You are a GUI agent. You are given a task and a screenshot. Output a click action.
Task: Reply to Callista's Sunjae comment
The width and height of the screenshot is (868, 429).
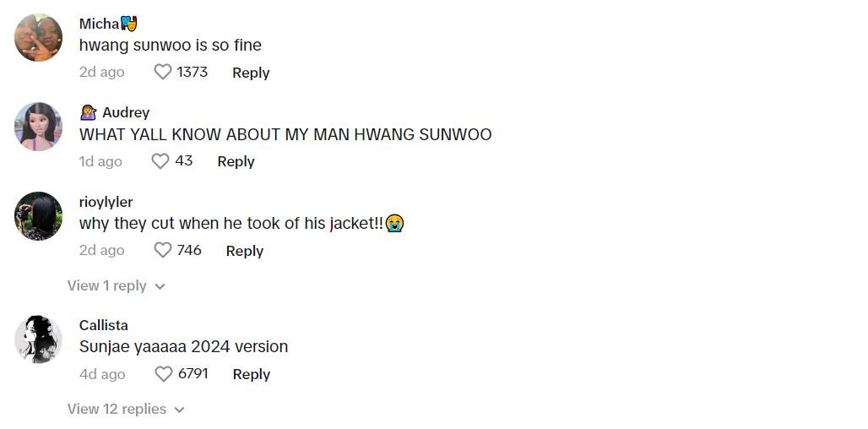coord(252,374)
